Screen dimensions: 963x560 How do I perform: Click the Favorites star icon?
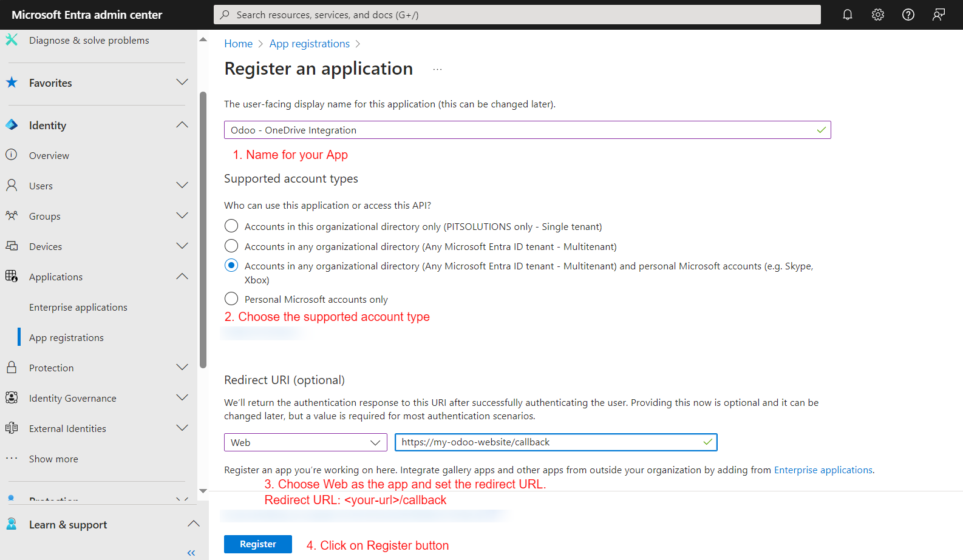[x=12, y=83]
